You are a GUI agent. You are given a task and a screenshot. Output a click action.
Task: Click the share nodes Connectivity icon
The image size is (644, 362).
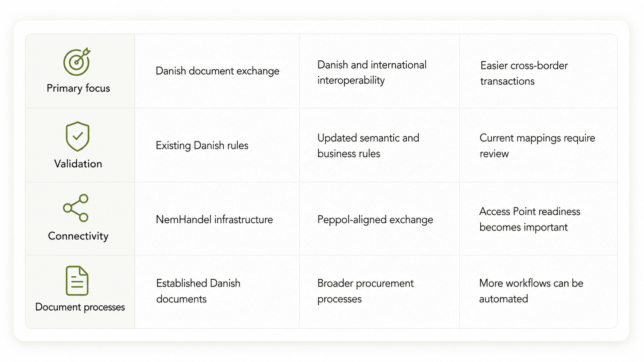pos(76,208)
